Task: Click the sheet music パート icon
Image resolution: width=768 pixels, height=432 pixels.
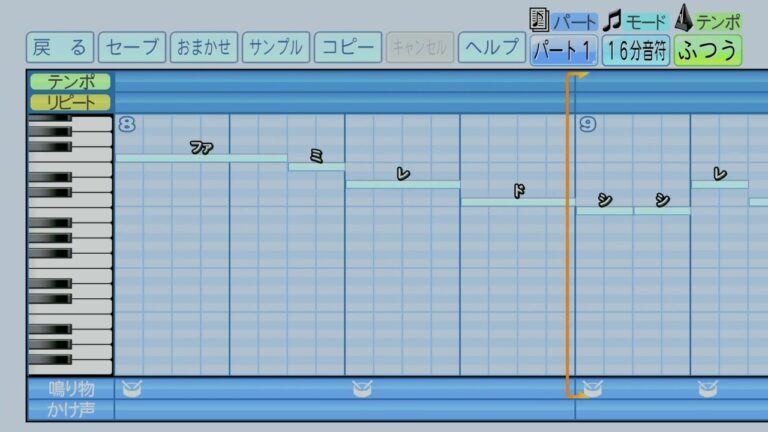Action: coord(538,19)
